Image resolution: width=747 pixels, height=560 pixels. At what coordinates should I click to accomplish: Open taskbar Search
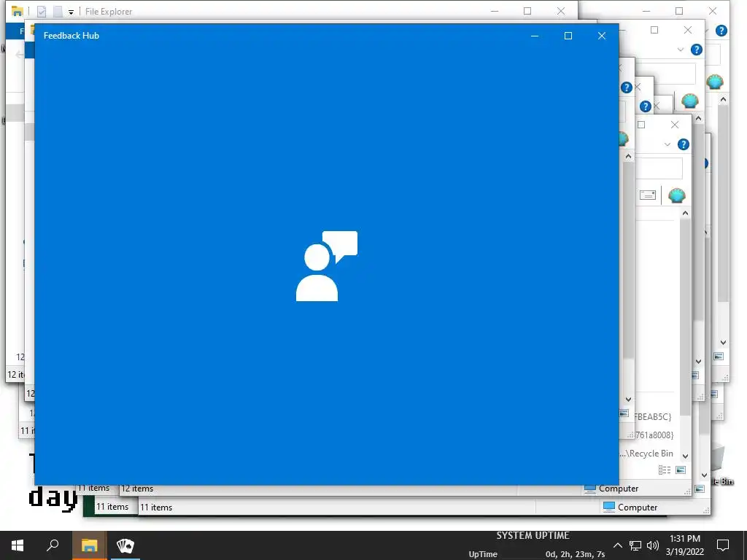coord(53,545)
